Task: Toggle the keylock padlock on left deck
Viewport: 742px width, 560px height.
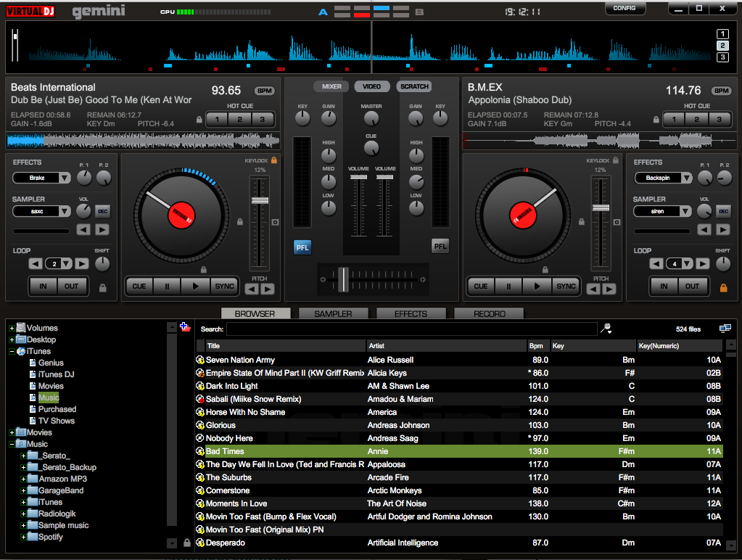Action: pyautogui.click(x=275, y=160)
